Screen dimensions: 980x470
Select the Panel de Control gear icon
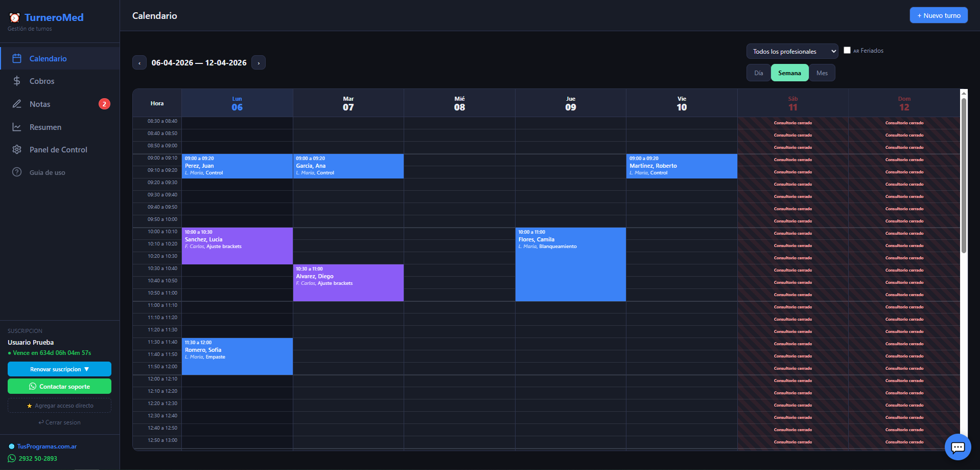tap(17, 149)
